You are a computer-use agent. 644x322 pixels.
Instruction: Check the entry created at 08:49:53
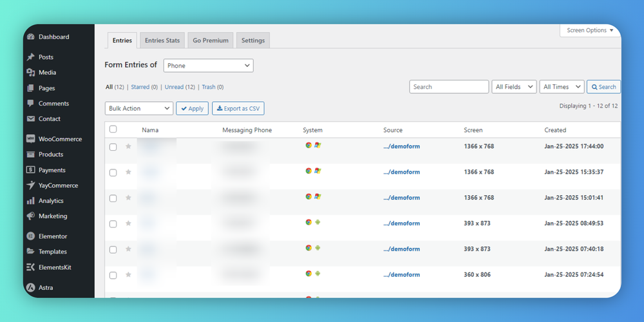[113, 224]
